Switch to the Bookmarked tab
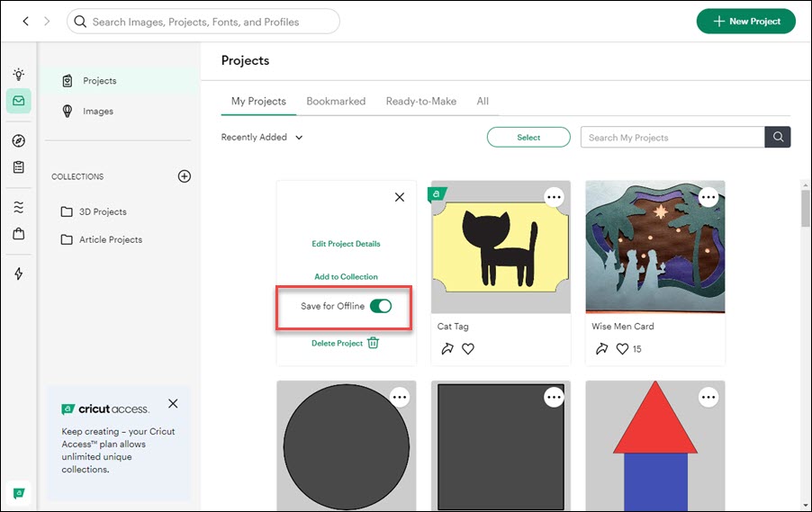 click(336, 102)
